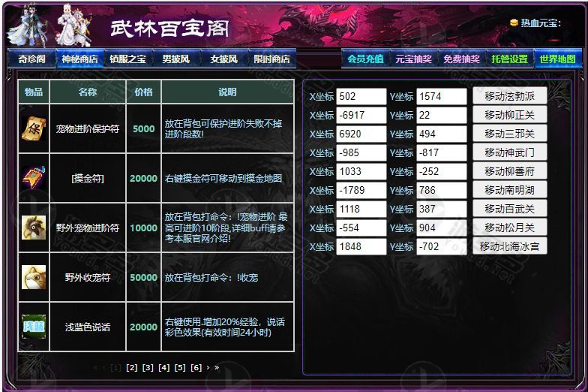
Task: Focus the Y坐标 field showing -817
Action: [441, 152]
